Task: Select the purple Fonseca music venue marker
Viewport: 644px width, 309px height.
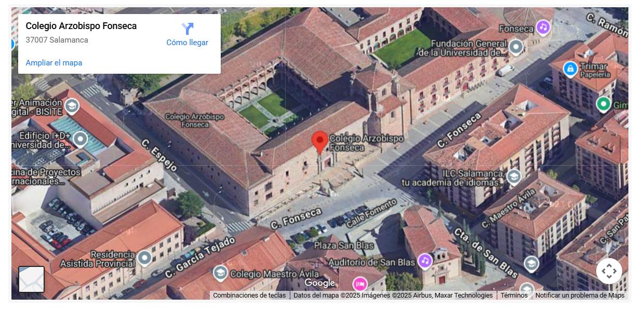Action: pyautogui.click(x=543, y=27)
